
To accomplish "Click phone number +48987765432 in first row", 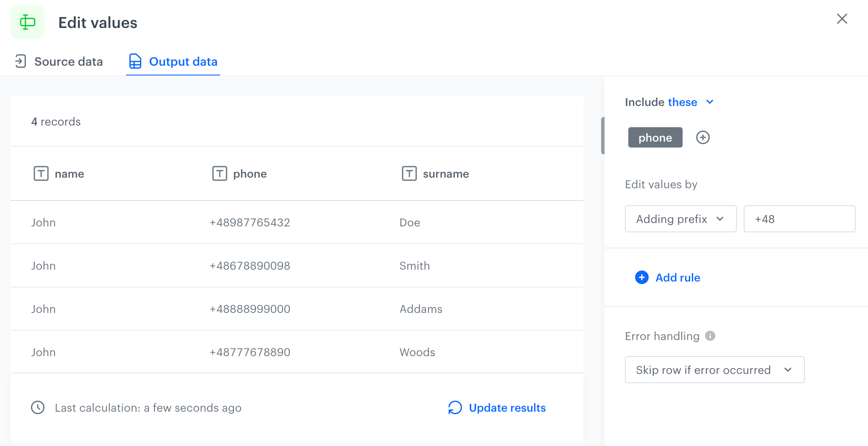I will point(249,223).
